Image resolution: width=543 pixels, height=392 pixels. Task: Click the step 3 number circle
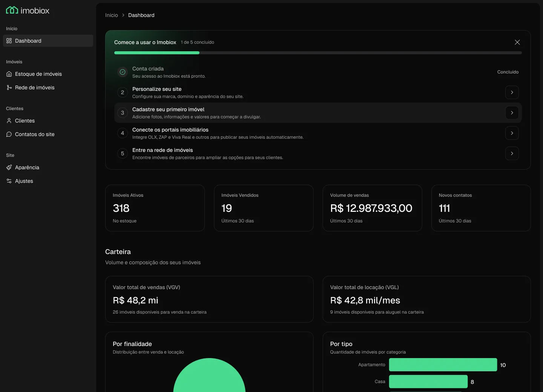pyautogui.click(x=123, y=113)
